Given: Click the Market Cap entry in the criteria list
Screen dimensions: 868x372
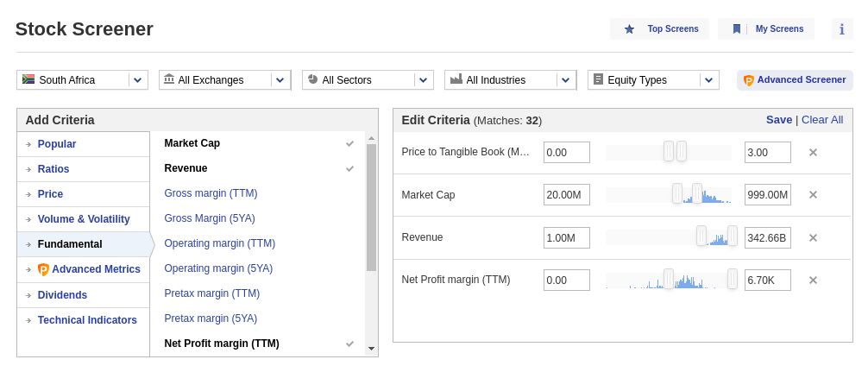Looking at the screenshot, I should pyautogui.click(x=192, y=142).
